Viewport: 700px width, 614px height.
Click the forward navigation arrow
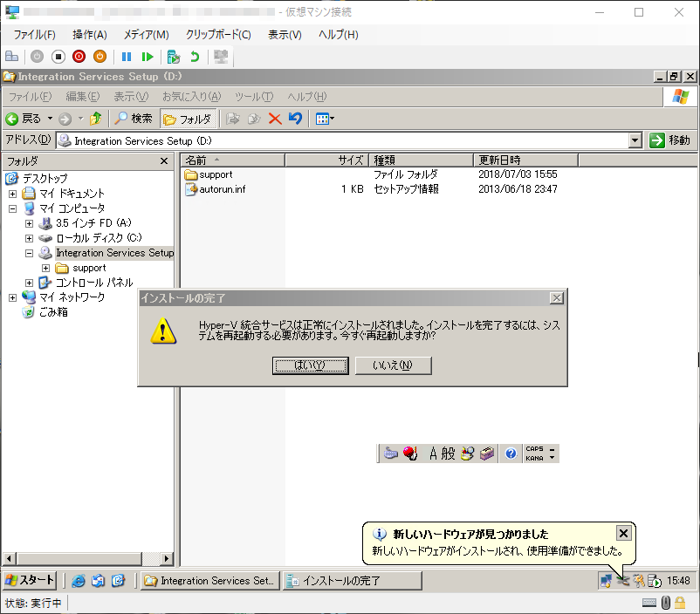point(65,119)
